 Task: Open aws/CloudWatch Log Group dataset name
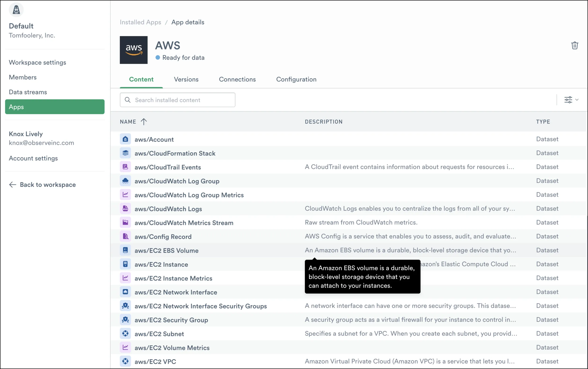pyautogui.click(x=177, y=181)
